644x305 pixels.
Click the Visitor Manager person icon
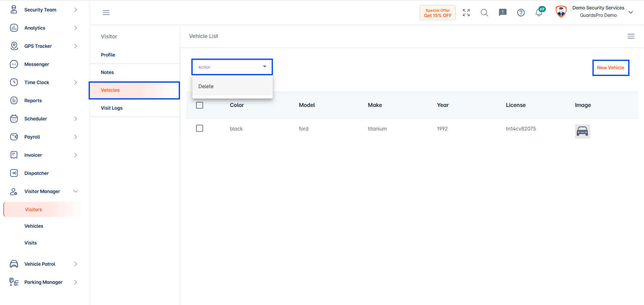coord(14,191)
